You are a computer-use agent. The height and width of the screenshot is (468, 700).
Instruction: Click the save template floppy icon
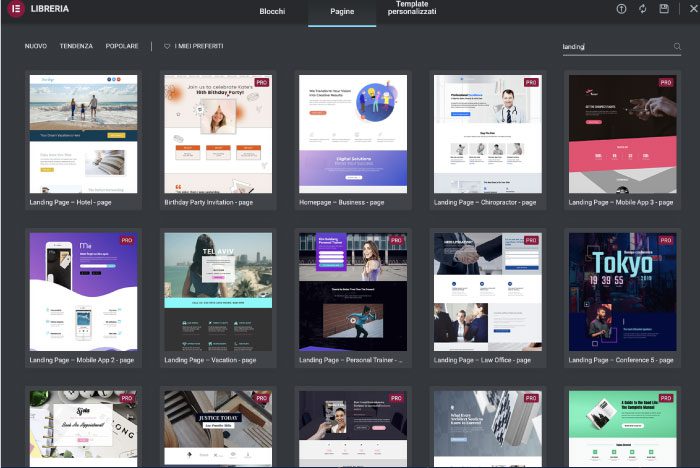(664, 9)
